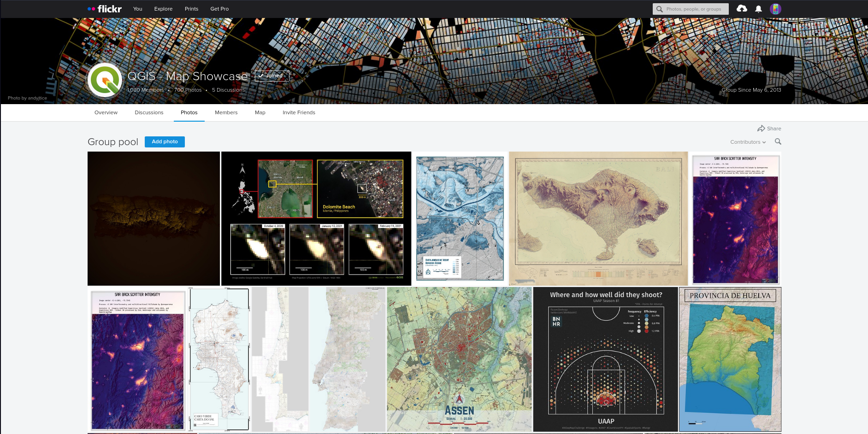Open the cloud upload status icon
The width and height of the screenshot is (868, 434).
pyautogui.click(x=741, y=8)
